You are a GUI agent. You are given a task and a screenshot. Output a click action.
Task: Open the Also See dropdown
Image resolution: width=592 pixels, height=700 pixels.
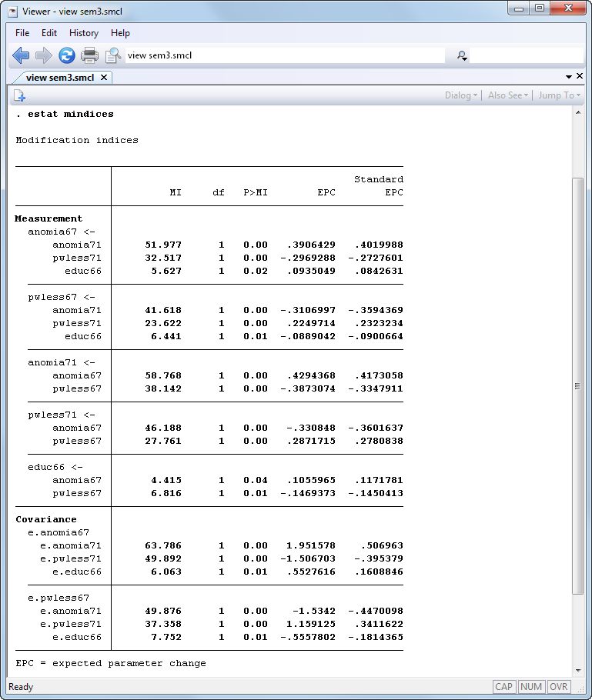[508, 95]
